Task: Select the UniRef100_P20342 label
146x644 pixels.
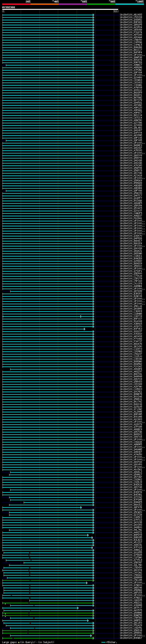Action: [x=131, y=366]
